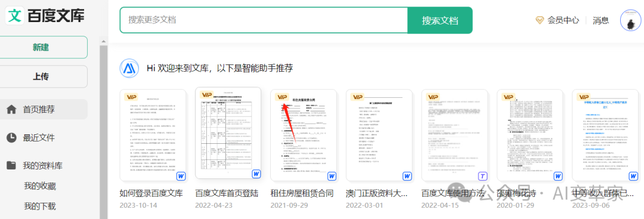
Task: Click the 新建 button
Action: click(41, 47)
